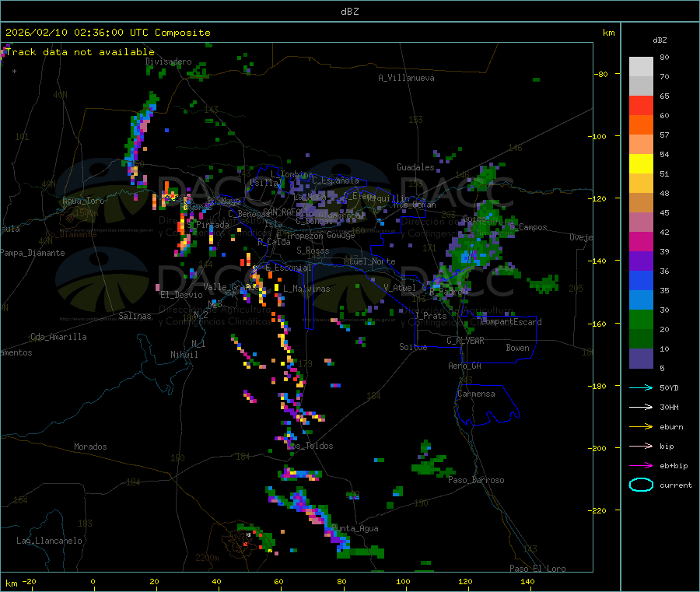This screenshot has height=592, width=700.
Task: Click the Los_Toldos map label
Action: (310, 446)
